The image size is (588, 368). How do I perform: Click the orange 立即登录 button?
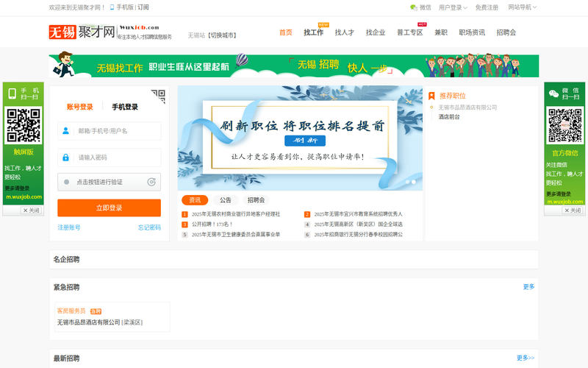[109, 208]
